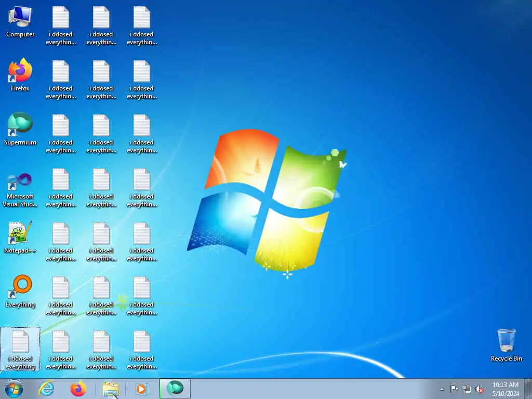532x399 pixels.
Task: Open the Windows Start menu orb
Action: [14, 389]
